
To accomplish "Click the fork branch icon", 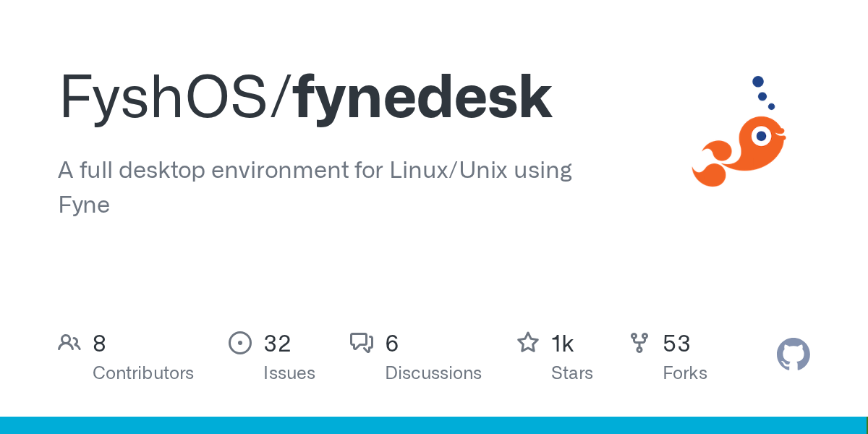I will tap(639, 343).
